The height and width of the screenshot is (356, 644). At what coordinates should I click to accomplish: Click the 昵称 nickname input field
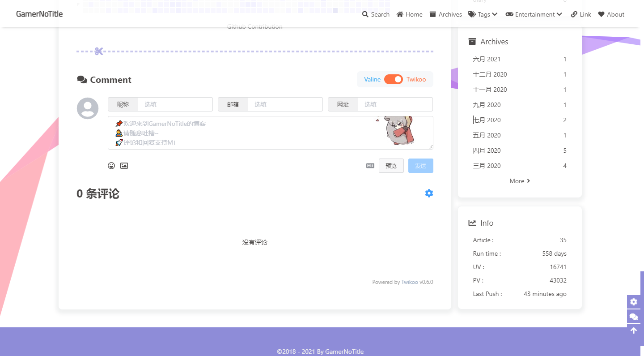coord(175,104)
